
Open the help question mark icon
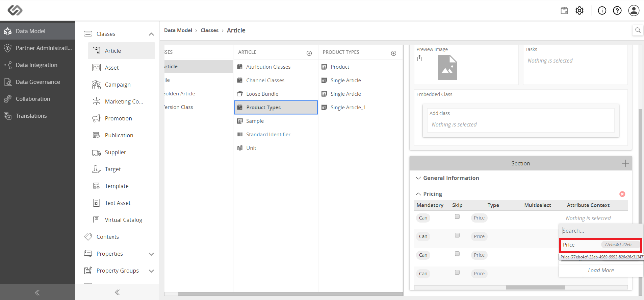pos(617,10)
